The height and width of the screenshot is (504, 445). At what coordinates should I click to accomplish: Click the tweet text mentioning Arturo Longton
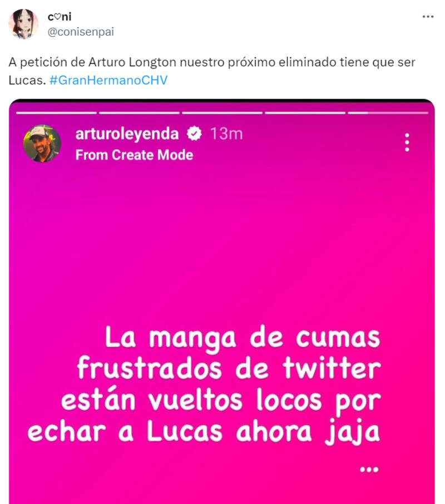click(212, 71)
